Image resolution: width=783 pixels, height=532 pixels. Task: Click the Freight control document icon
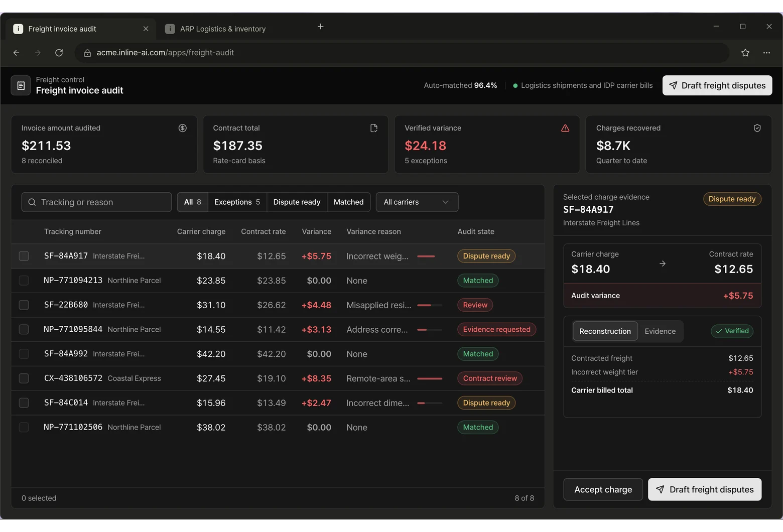[x=21, y=86]
